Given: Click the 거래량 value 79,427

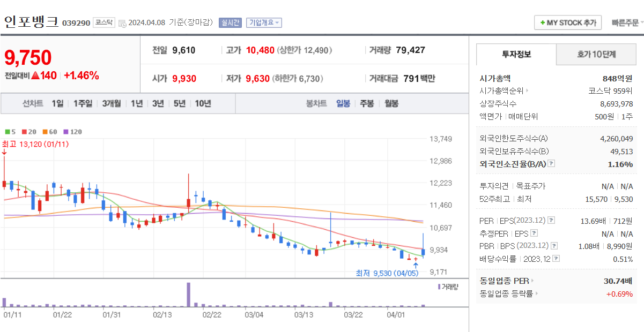Looking at the screenshot, I should coord(411,50).
